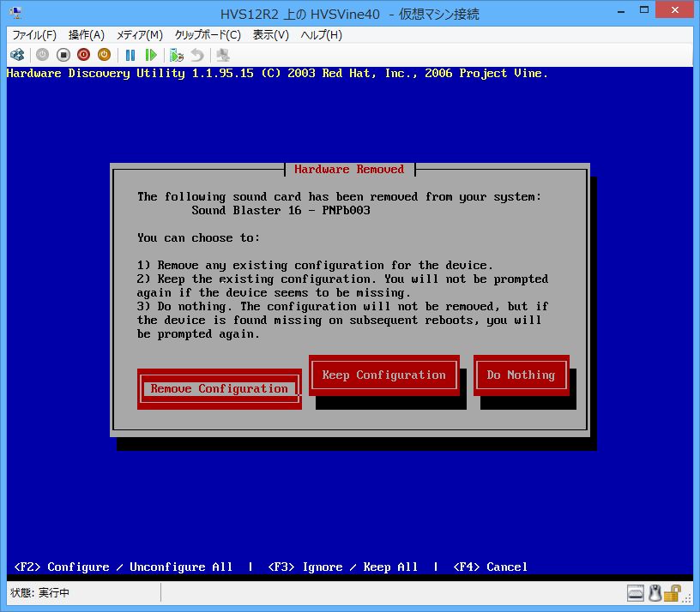The image size is (700, 612).
Task: Click the Hardware Discovery Utility header text
Action: [277, 73]
